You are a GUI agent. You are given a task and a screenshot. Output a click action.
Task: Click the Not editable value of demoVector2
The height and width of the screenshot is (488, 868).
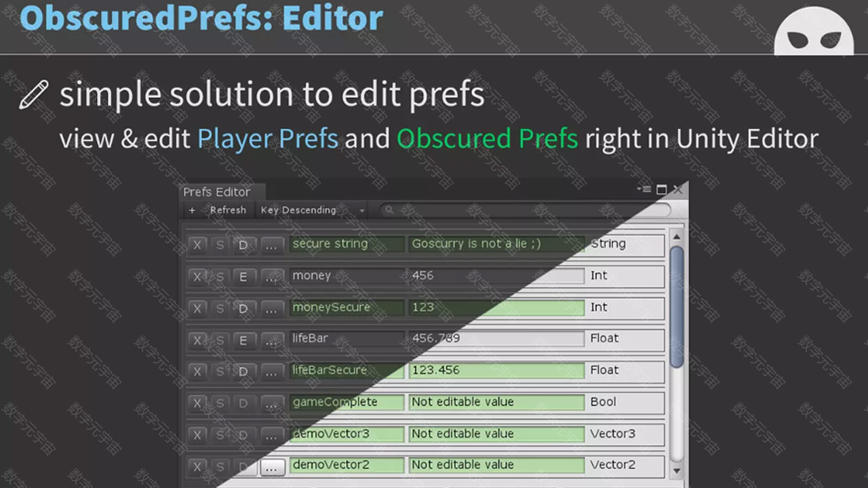(x=496, y=465)
